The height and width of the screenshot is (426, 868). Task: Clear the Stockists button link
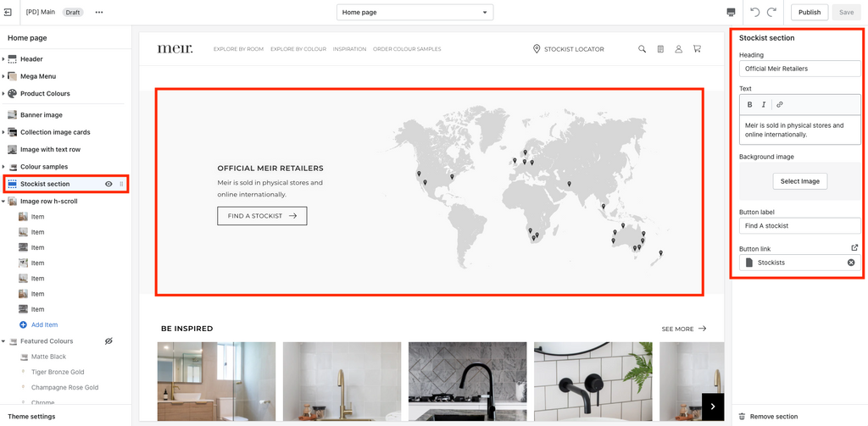851,263
